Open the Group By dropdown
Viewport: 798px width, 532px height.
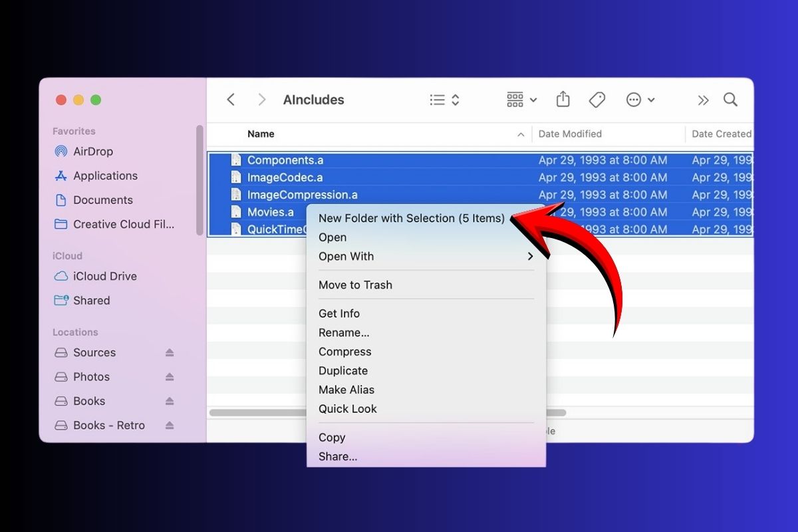coord(521,100)
